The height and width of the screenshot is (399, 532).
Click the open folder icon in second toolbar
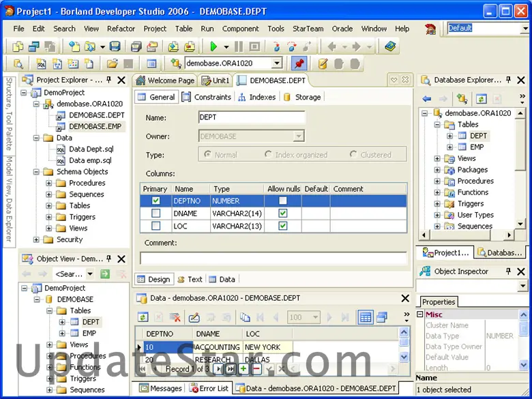[x=113, y=63]
